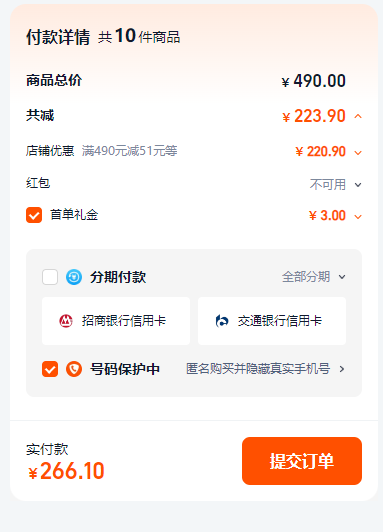Disable the 号码保护中 checkbox
383x532 pixels.
pos(50,369)
